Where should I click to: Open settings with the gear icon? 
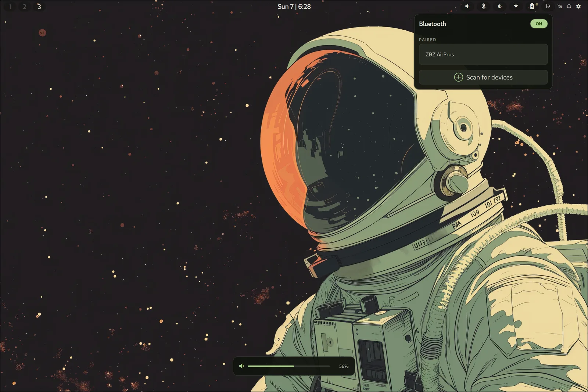pyautogui.click(x=578, y=6)
